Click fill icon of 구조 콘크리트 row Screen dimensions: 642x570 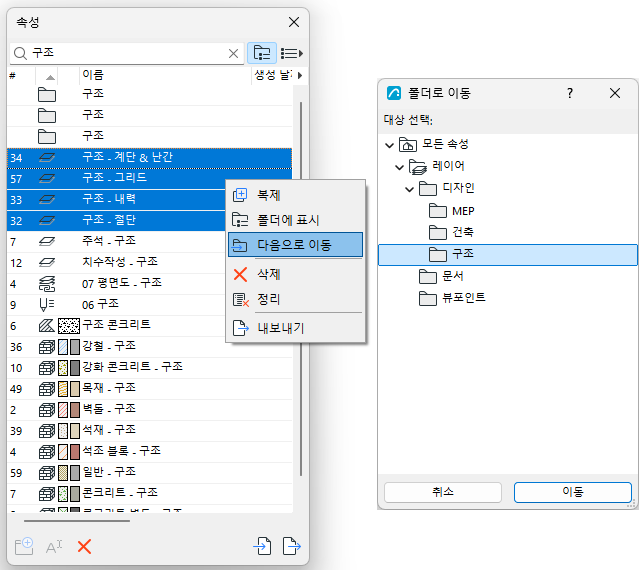tap(47, 326)
